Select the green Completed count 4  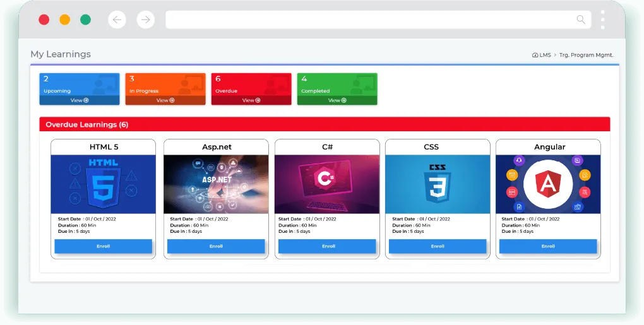point(304,79)
